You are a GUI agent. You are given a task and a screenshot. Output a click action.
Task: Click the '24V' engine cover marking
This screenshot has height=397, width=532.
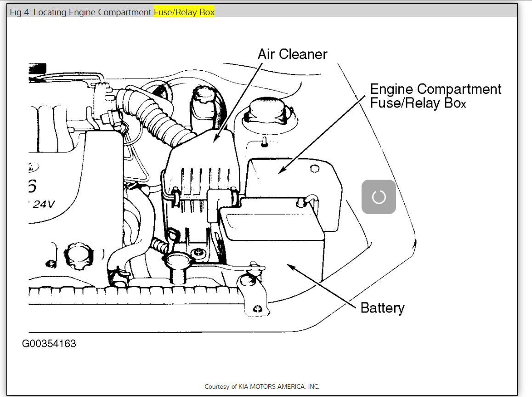[x=44, y=204]
